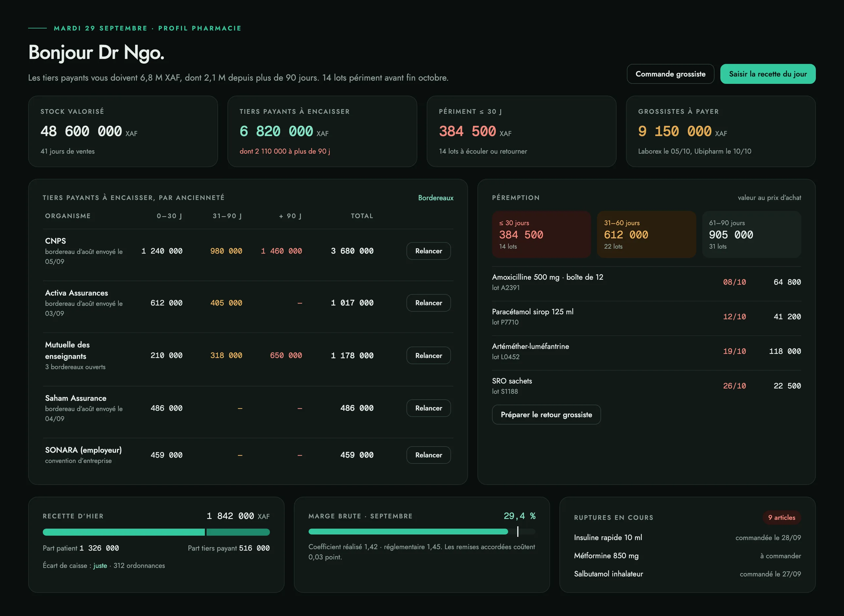Click the ORGANISME column header
The image size is (844, 616).
68,216
